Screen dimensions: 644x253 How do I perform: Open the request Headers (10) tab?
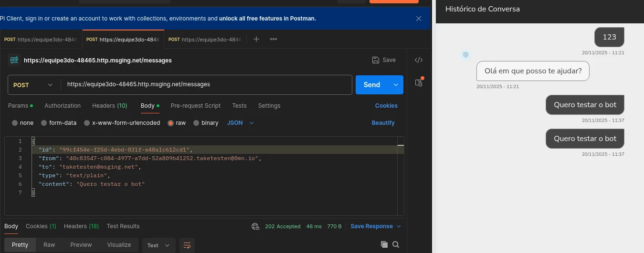click(x=109, y=106)
